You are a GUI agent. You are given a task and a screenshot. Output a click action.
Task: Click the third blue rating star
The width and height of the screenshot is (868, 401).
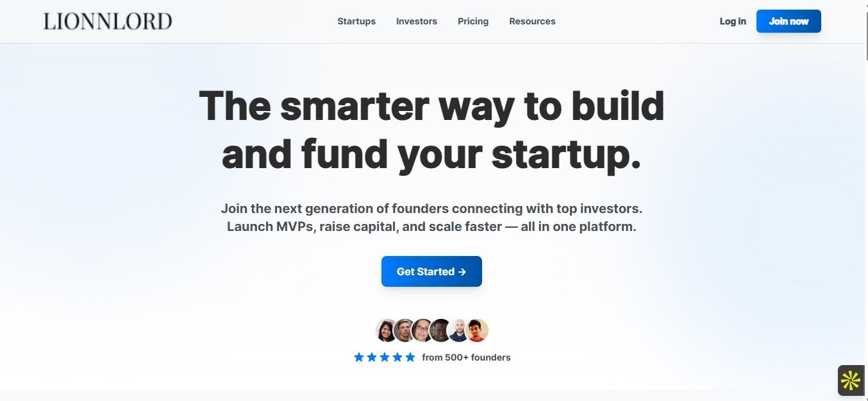(385, 357)
